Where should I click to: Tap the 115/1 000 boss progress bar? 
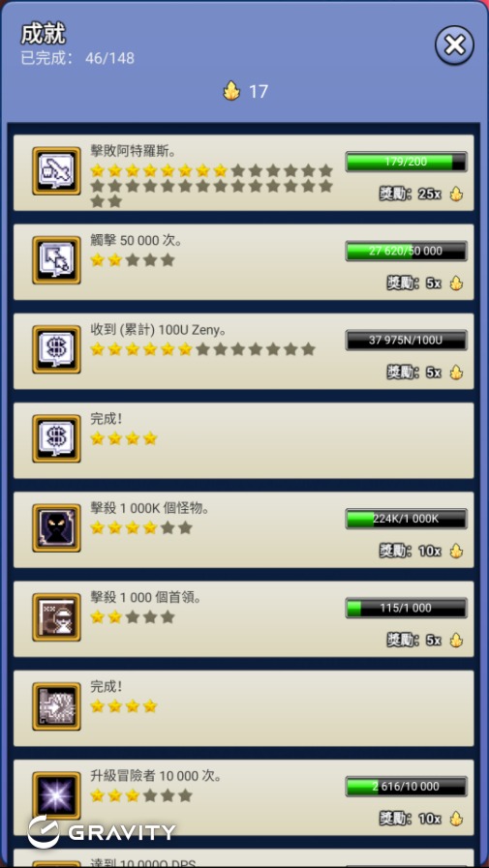(406, 608)
